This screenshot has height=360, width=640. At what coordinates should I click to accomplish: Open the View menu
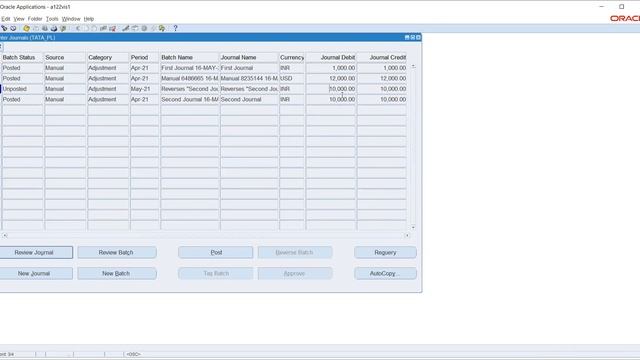click(19, 19)
